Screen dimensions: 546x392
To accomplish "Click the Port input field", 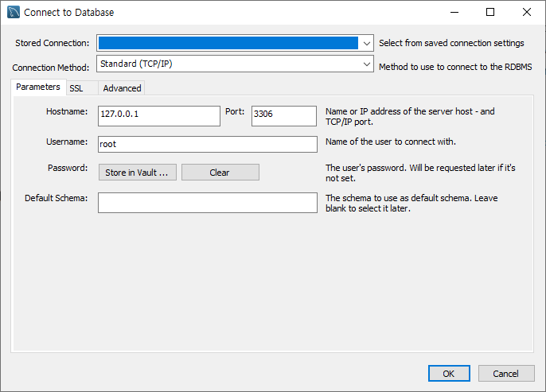I will tap(284, 116).
